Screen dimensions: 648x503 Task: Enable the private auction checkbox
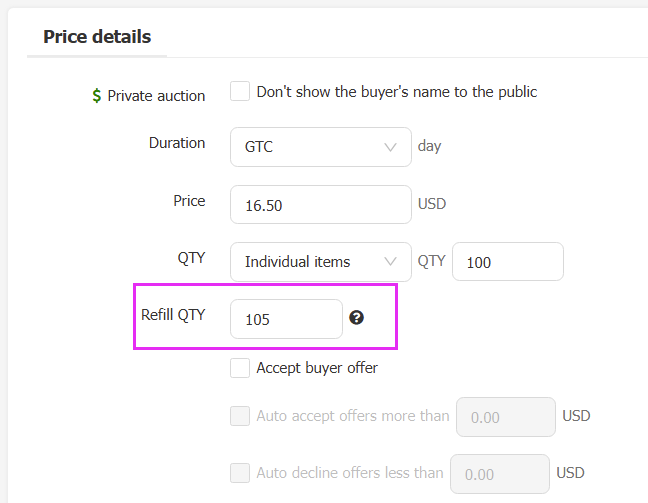(x=240, y=91)
